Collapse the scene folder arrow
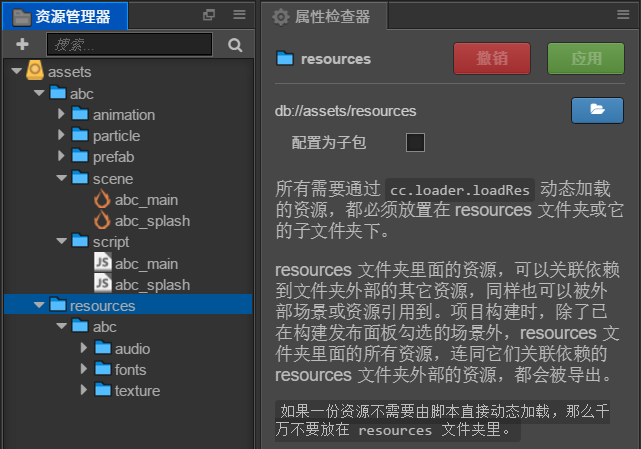The height and width of the screenshot is (449, 641). [61, 178]
